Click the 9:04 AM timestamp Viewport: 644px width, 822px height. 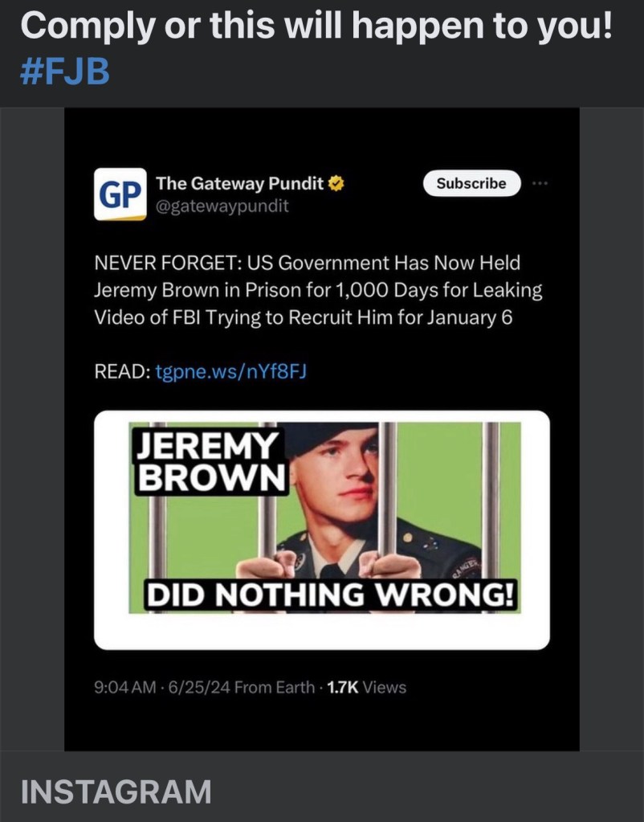click(124, 687)
